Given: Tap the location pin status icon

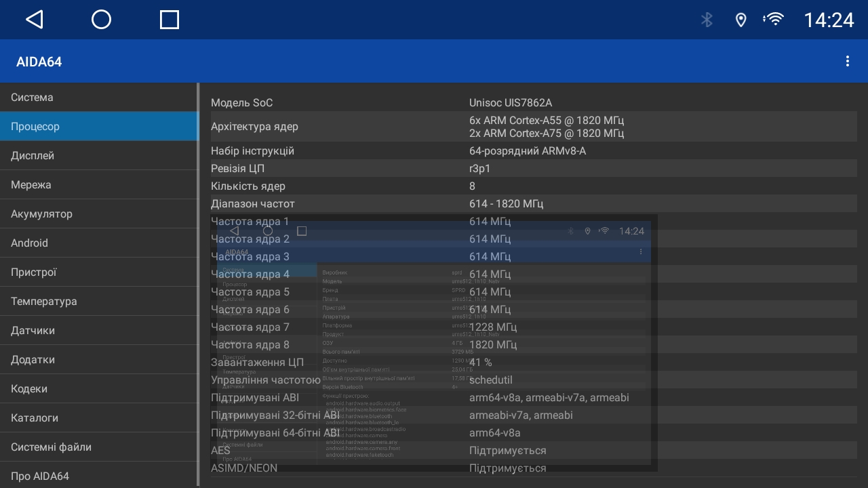Looking at the screenshot, I should coord(741,20).
